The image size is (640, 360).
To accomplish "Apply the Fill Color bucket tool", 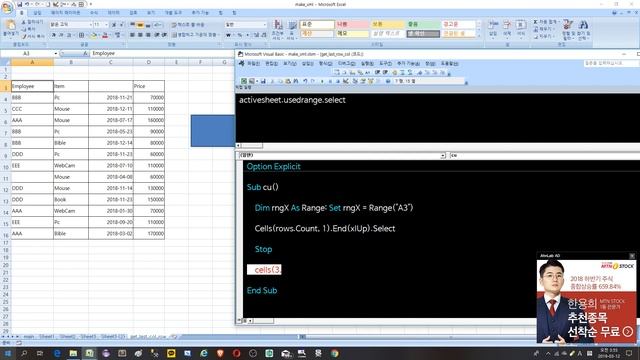I will [93, 36].
